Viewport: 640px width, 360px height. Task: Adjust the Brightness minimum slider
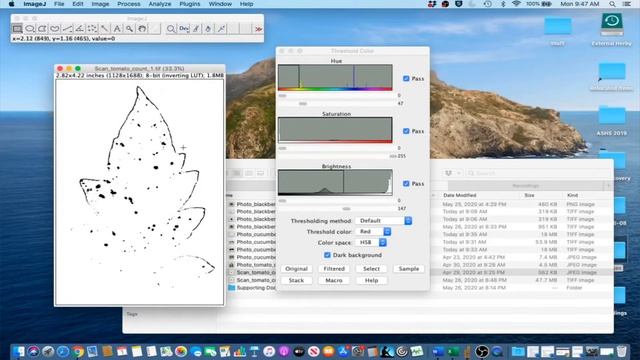(x=282, y=201)
